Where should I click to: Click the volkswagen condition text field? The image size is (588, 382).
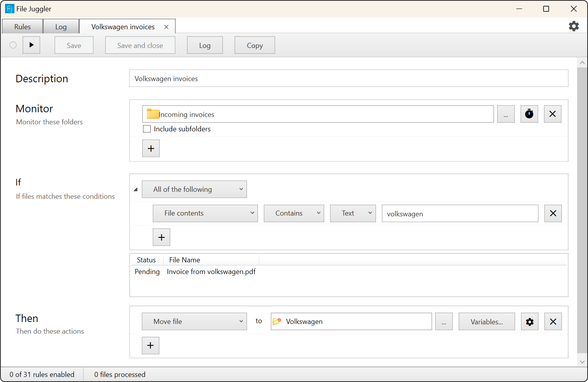pos(460,214)
